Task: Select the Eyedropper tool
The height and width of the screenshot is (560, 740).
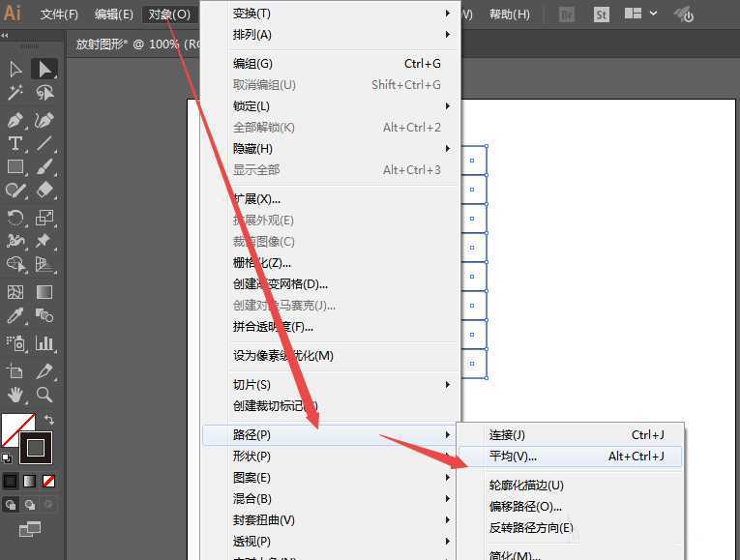Action: click(x=15, y=316)
